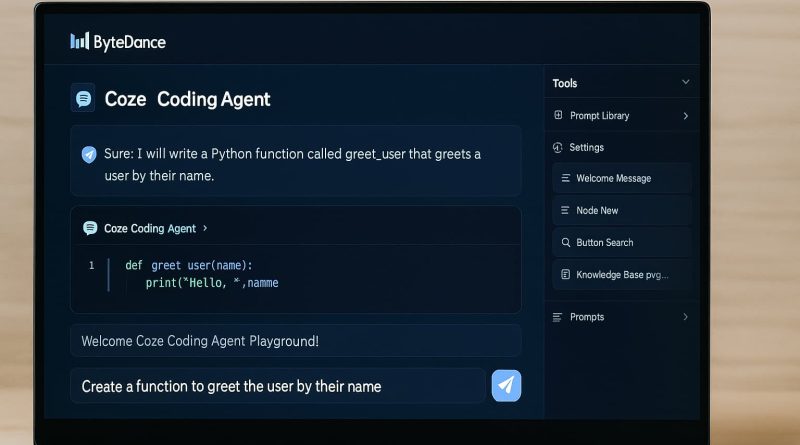
Task: Expand Coze Coding Agent code header chevron
Action: (x=205, y=228)
